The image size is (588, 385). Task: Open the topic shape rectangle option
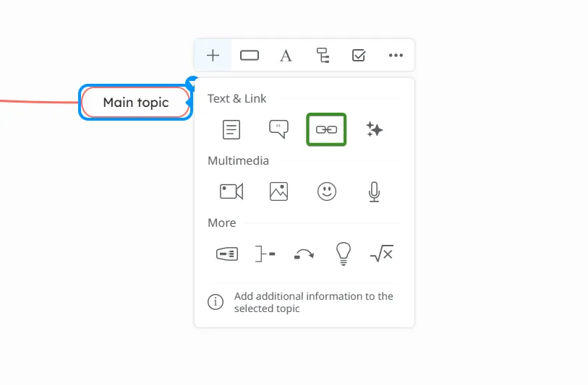250,56
